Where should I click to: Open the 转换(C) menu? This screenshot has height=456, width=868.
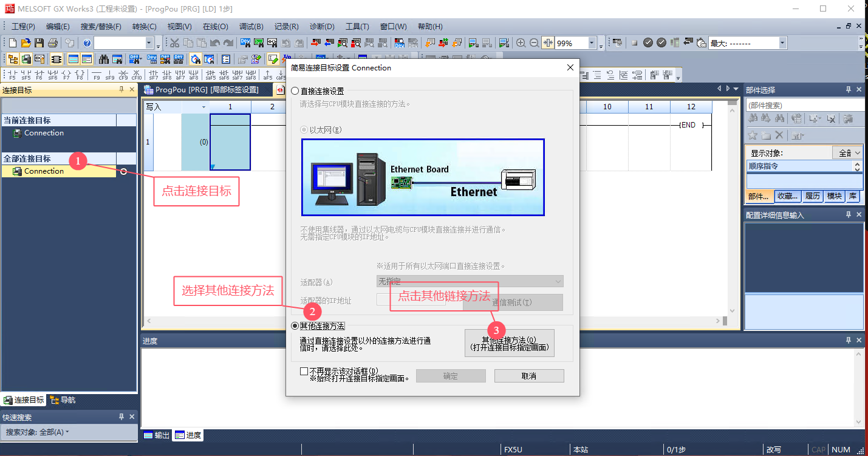pos(145,27)
